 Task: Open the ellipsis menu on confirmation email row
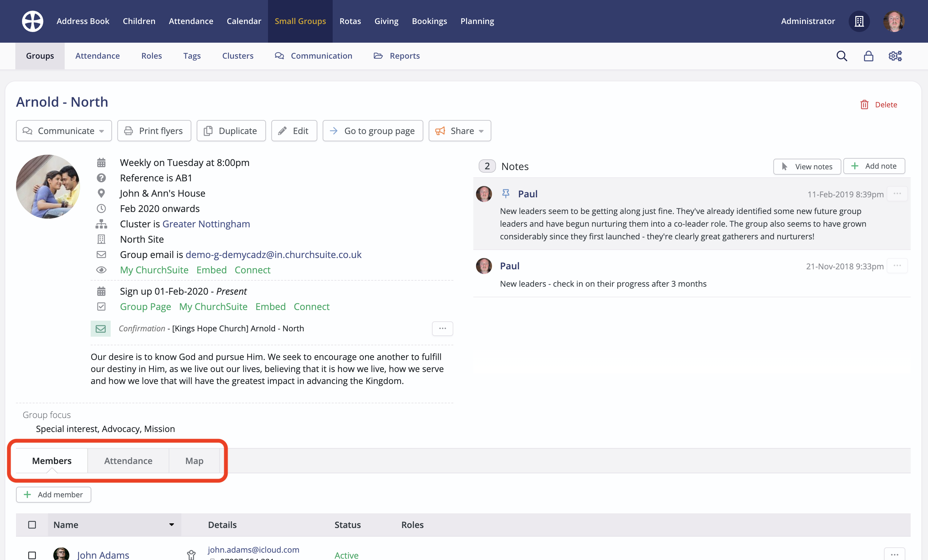point(442,328)
